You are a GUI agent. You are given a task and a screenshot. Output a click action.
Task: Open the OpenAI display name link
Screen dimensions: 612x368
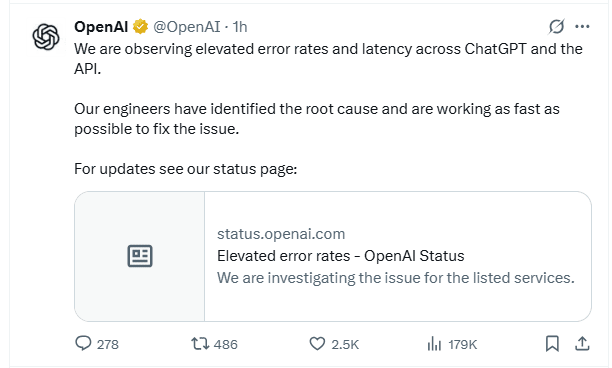pos(101,27)
